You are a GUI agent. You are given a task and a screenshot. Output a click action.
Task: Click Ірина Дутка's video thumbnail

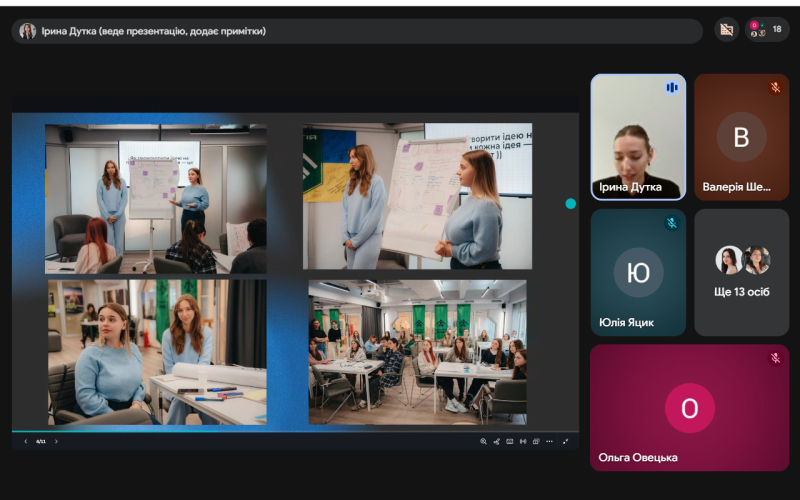638,137
